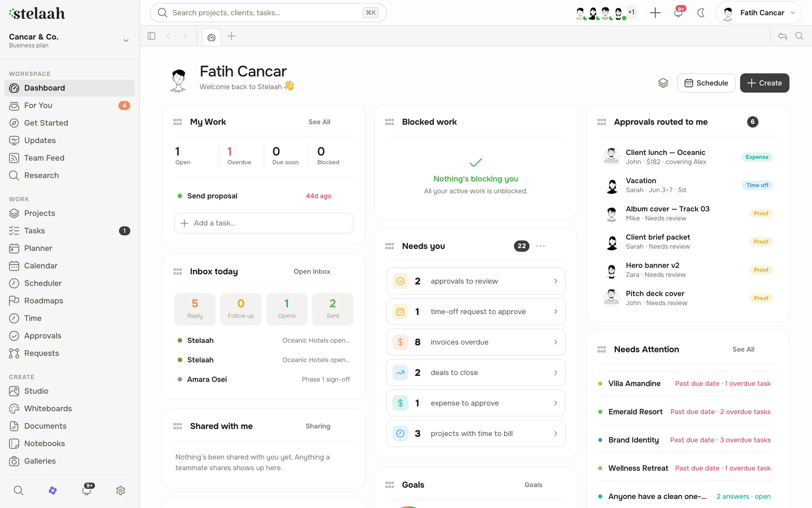
Task: Click Approvals routed to me drag handle
Action: [602, 122]
